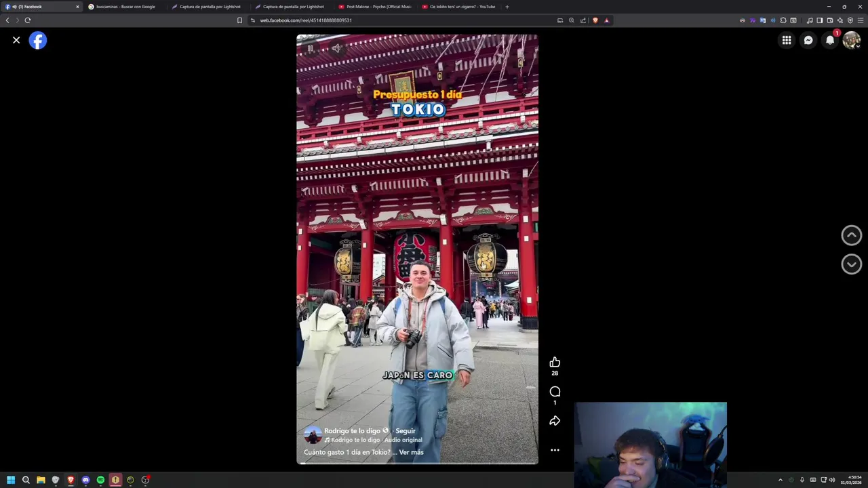Show hidden system tray icons
This screenshot has width=868, height=488.
(x=781, y=480)
